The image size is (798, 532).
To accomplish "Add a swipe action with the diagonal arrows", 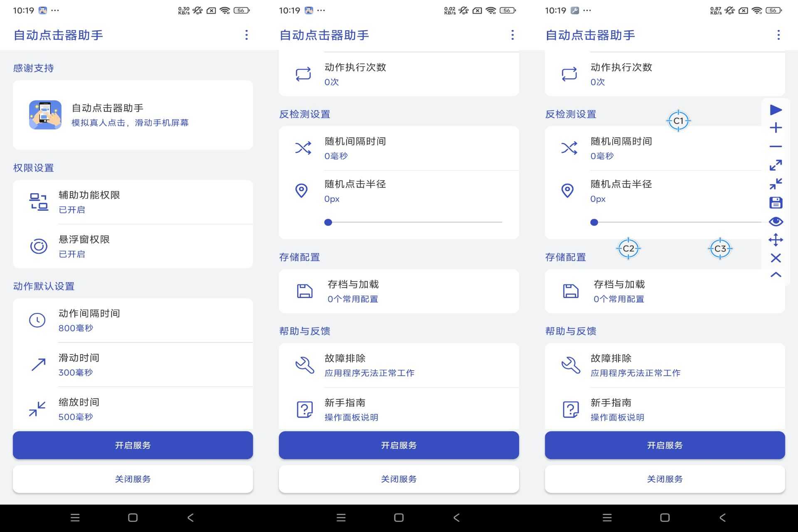I will pyautogui.click(x=776, y=165).
